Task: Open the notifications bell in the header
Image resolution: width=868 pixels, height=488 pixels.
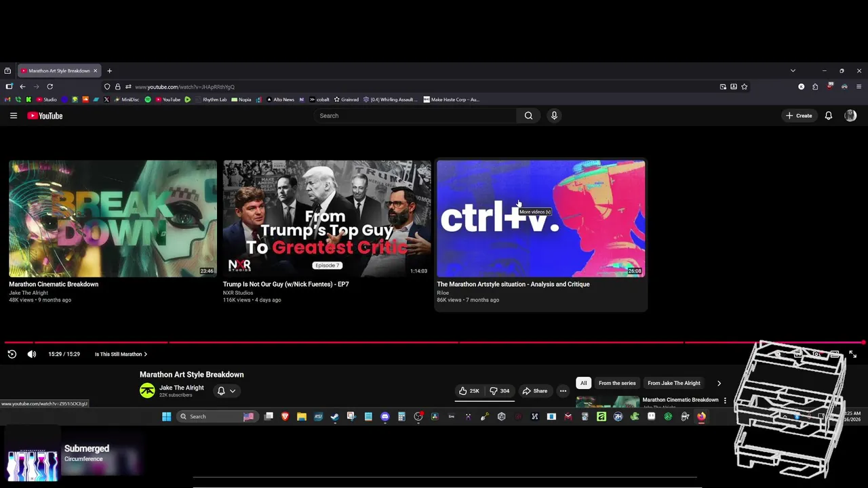Action: point(828,116)
